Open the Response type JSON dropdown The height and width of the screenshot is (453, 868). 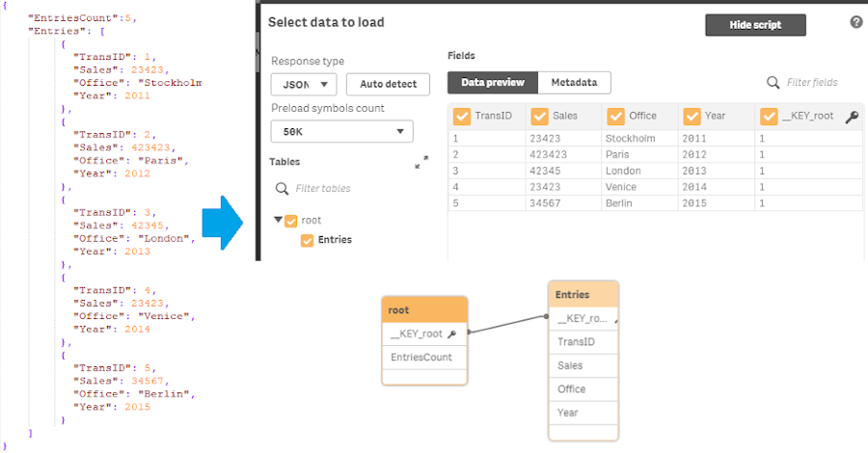pyautogui.click(x=304, y=84)
